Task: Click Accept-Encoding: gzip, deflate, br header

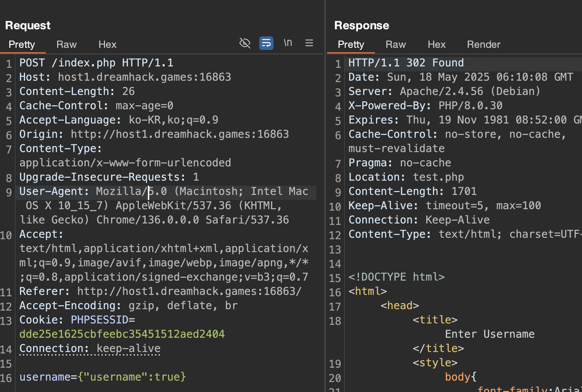Action: click(x=129, y=306)
